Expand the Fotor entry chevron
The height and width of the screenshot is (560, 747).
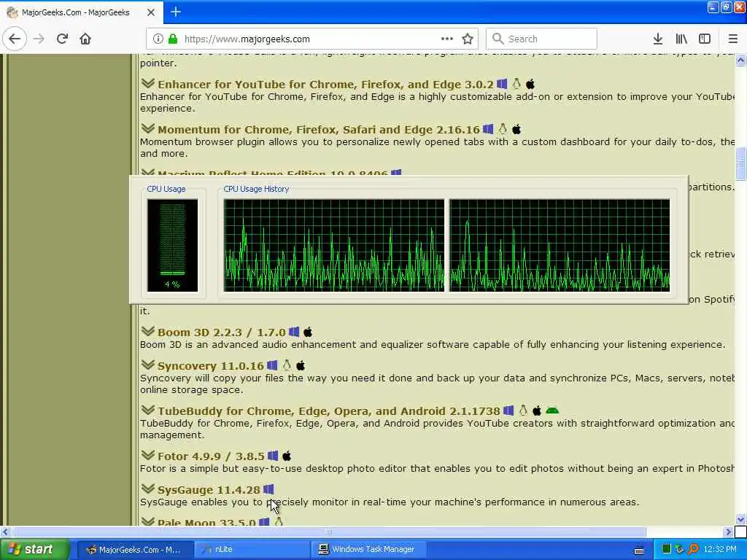[x=147, y=455]
